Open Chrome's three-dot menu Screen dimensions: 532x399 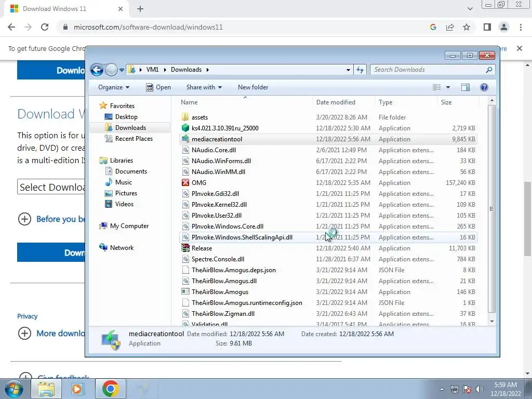(521, 27)
